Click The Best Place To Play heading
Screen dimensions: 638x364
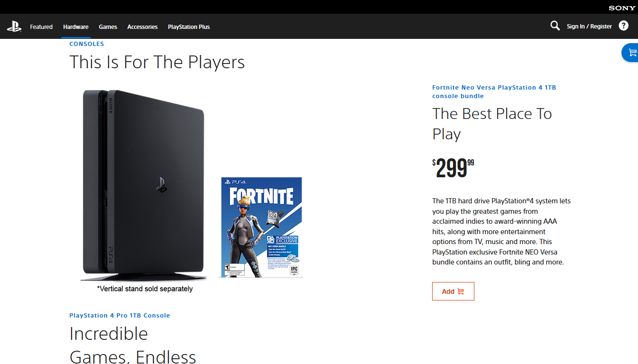(x=492, y=124)
